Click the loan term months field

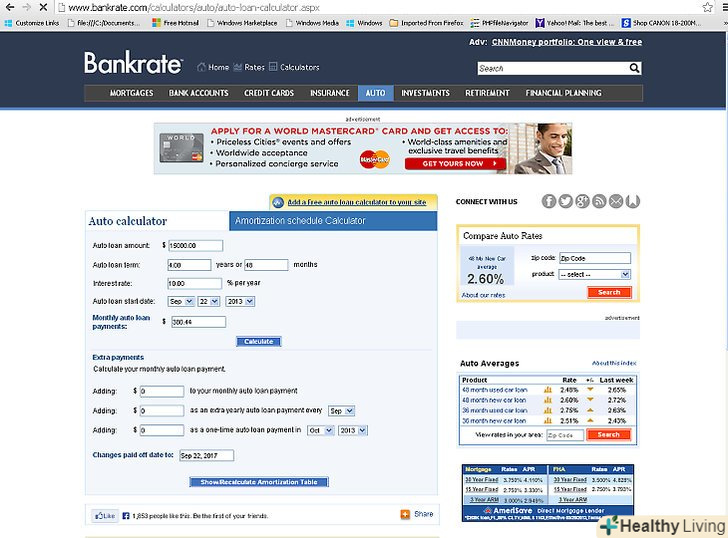click(x=266, y=265)
